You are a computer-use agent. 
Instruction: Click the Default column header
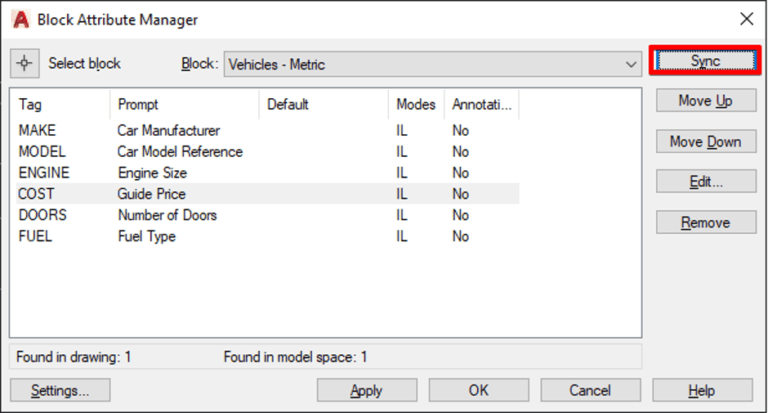pos(324,104)
